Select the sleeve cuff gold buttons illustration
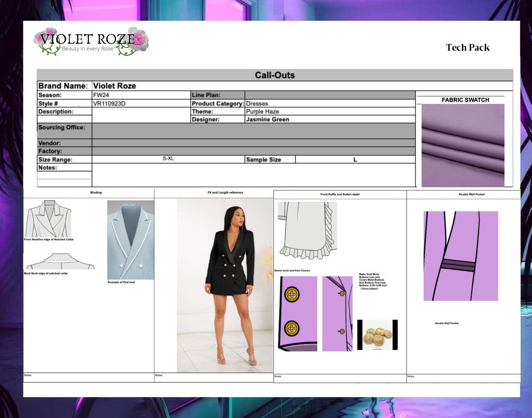 298,314
